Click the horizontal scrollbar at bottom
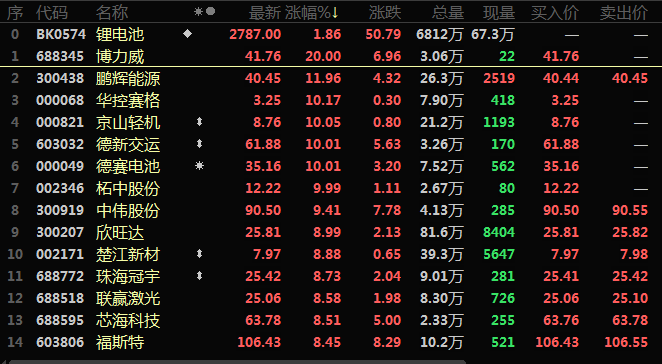 point(237,361)
